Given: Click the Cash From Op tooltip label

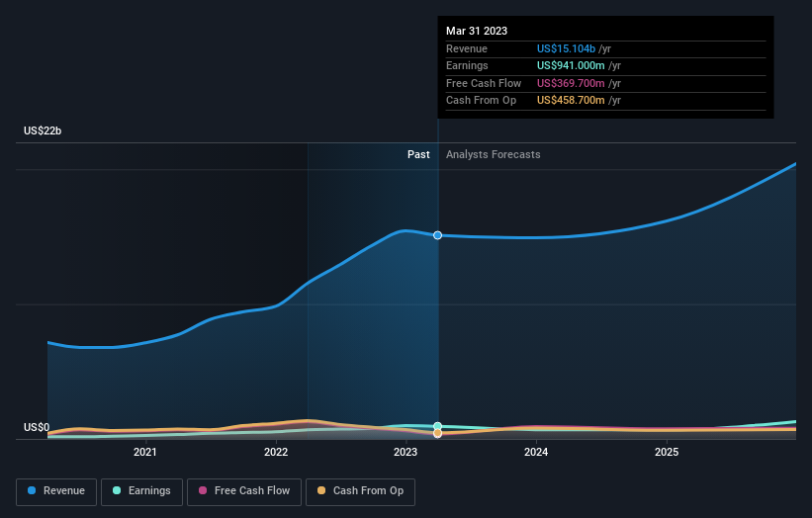Looking at the screenshot, I should coord(481,101).
